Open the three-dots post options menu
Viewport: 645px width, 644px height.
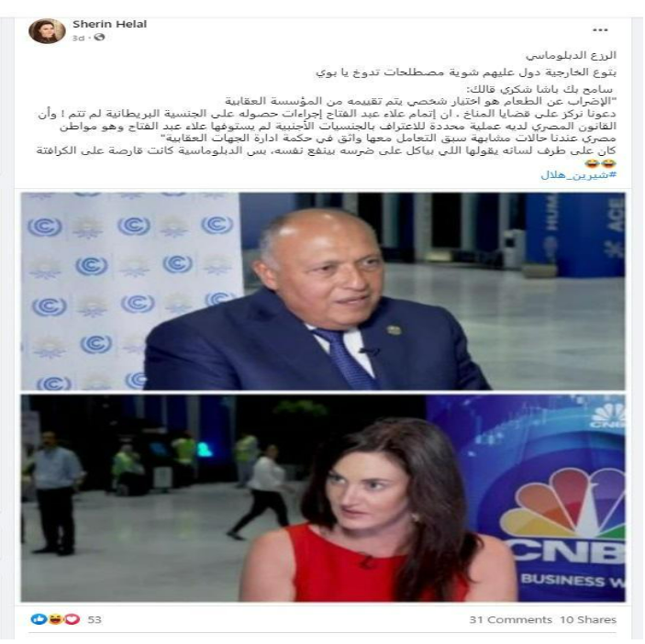pos(600,30)
